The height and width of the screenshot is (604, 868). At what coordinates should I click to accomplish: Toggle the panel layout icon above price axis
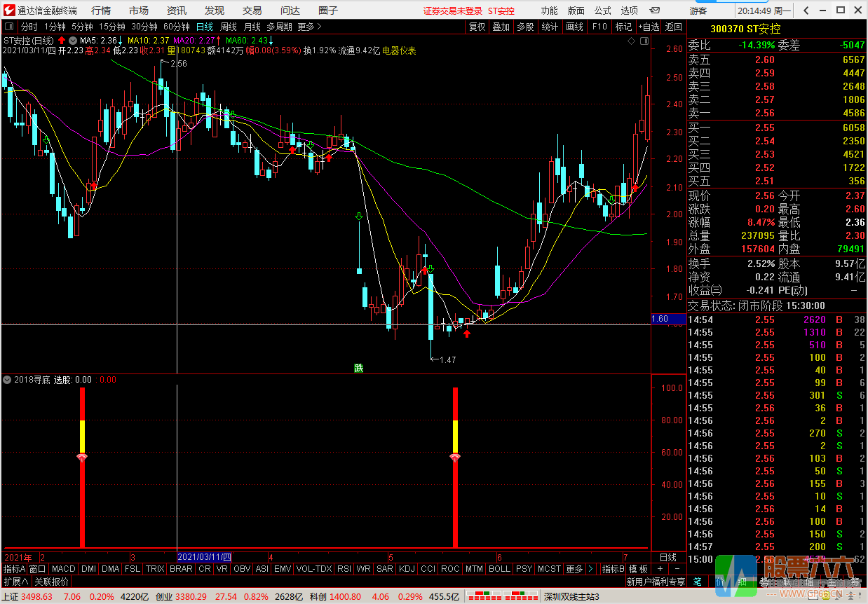644,42
